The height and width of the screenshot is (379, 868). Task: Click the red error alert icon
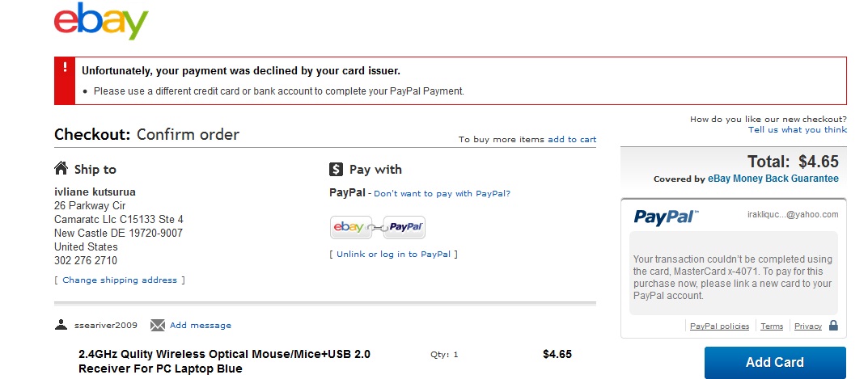[65, 69]
